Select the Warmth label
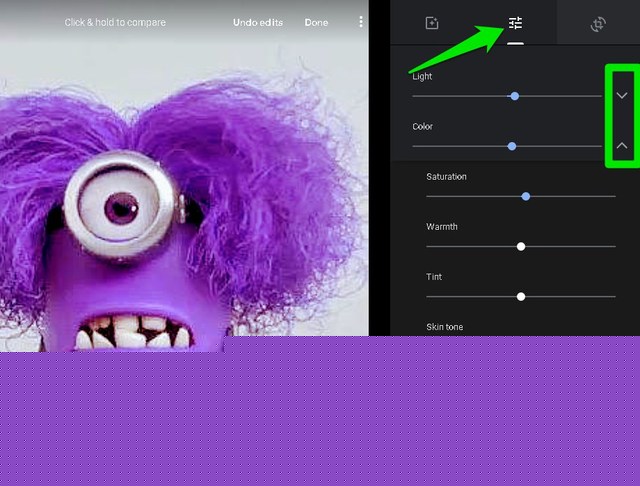The image size is (640, 486). (442, 227)
